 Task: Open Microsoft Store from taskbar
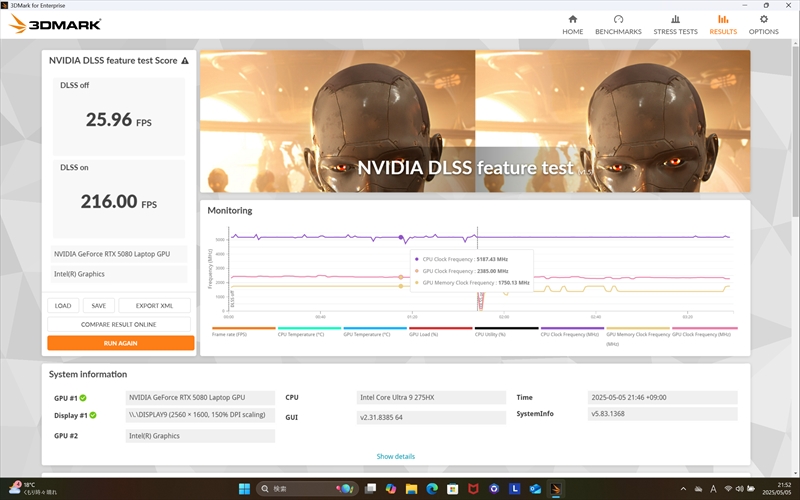click(452, 489)
